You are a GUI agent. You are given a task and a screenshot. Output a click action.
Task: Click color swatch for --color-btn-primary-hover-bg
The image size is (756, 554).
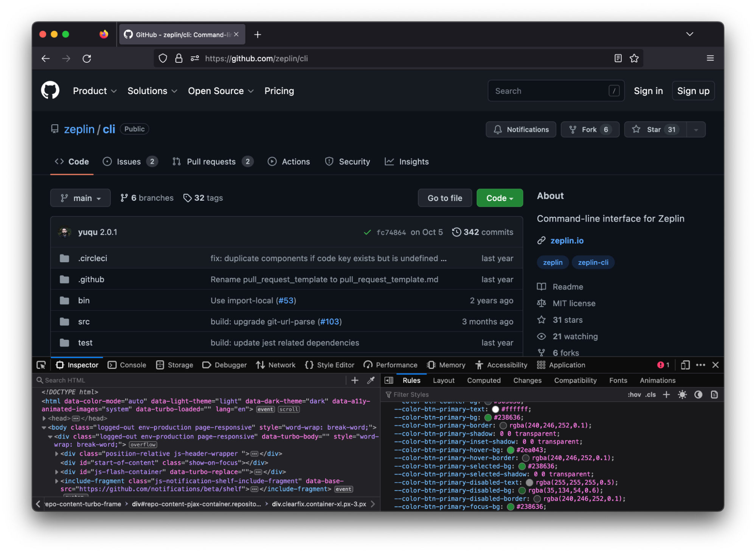click(x=511, y=450)
